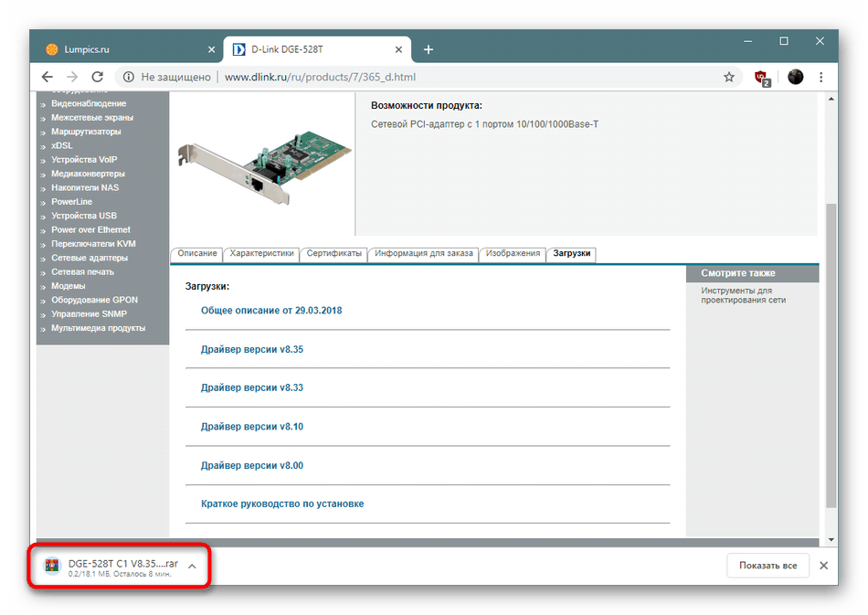Close the D-Link DGE-528T tab
This screenshot has width=868, height=615.
click(398, 50)
